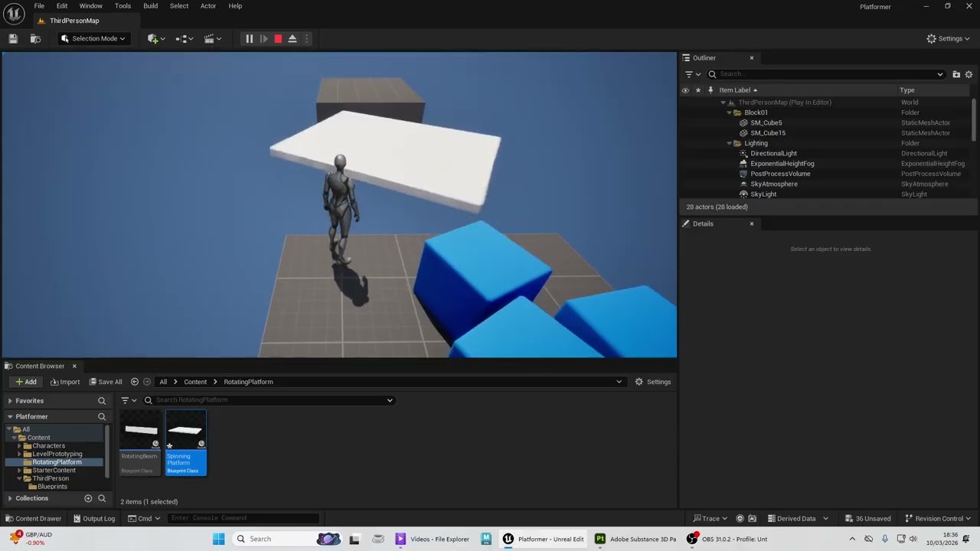
Task: Open play options three-dot menu
Action: pyautogui.click(x=307, y=38)
